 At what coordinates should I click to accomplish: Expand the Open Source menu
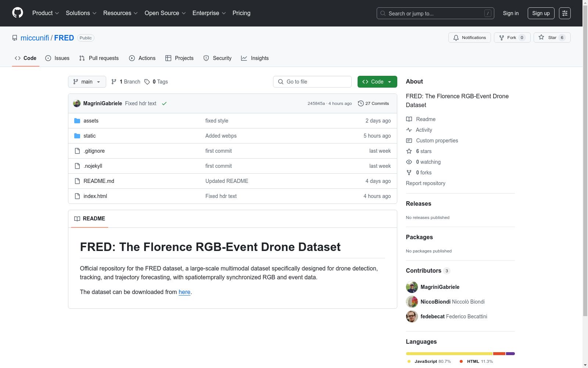165,13
